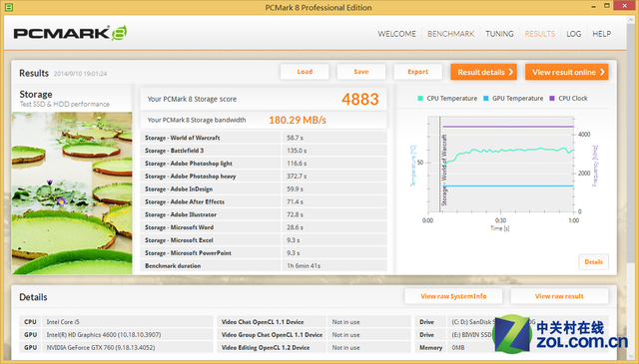
Task: Select Storage - Battlefield 3 row
Action: [264, 151]
